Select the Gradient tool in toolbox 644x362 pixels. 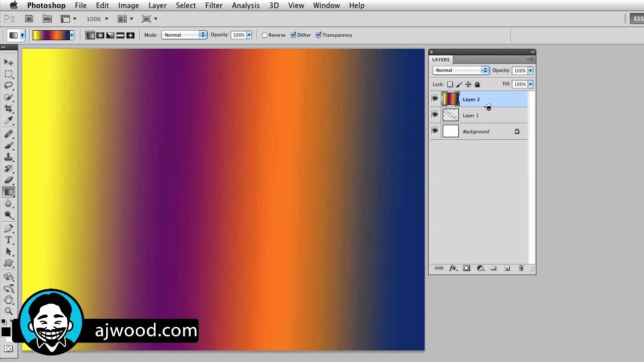pyautogui.click(x=9, y=192)
